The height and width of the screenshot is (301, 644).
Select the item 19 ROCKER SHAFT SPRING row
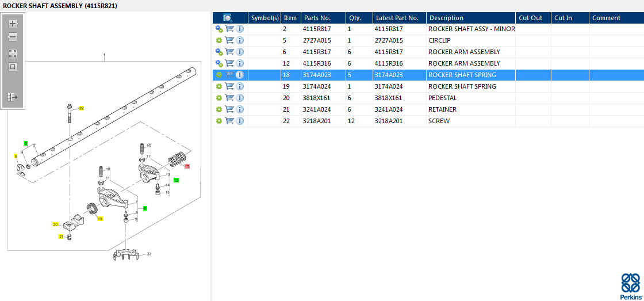click(428, 86)
